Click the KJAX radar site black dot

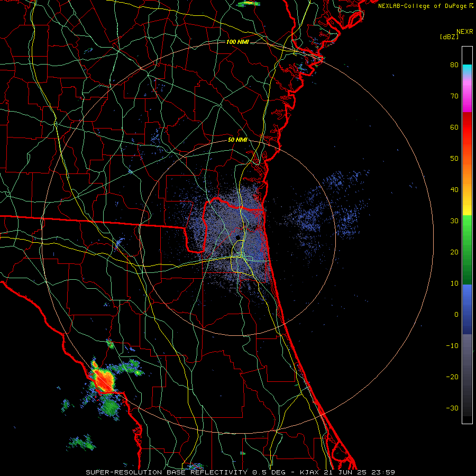[x=239, y=237]
